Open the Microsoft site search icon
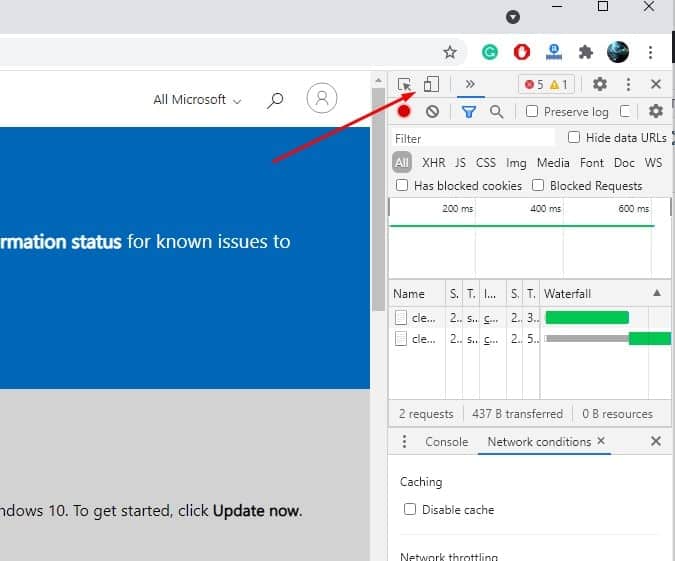675x561 pixels. click(x=275, y=100)
